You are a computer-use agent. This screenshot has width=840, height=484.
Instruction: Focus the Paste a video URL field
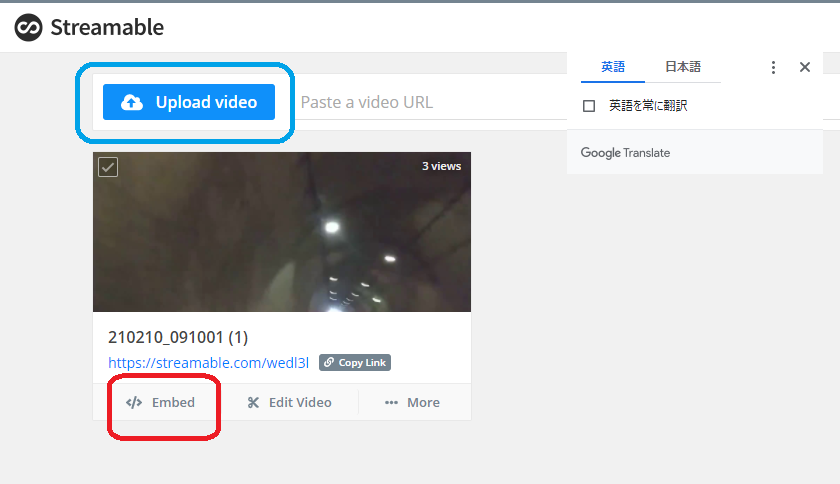(x=433, y=102)
